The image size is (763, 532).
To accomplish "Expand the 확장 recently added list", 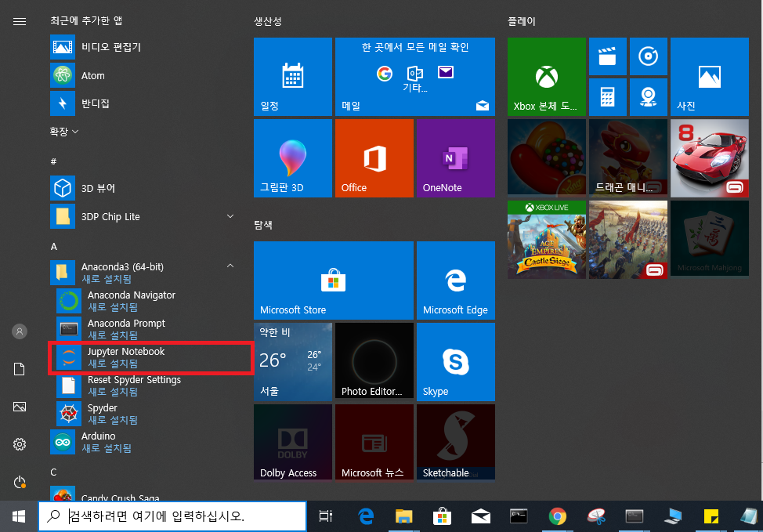I will click(63, 132).
